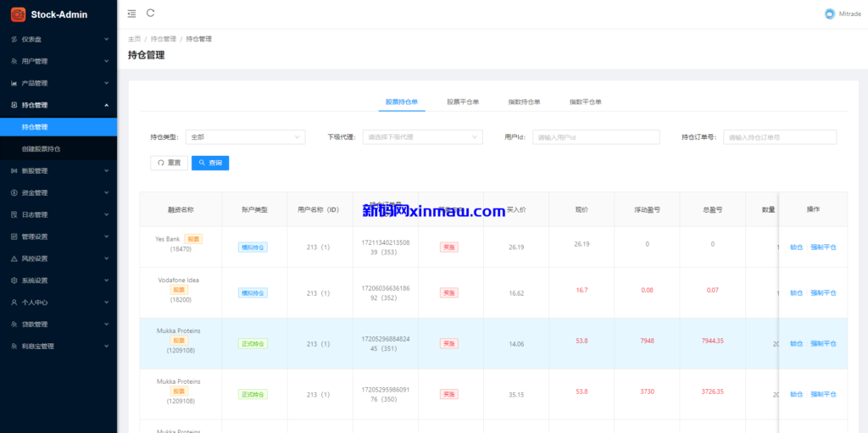
Task: Click the blue 查询 search button
Action: 210,163
